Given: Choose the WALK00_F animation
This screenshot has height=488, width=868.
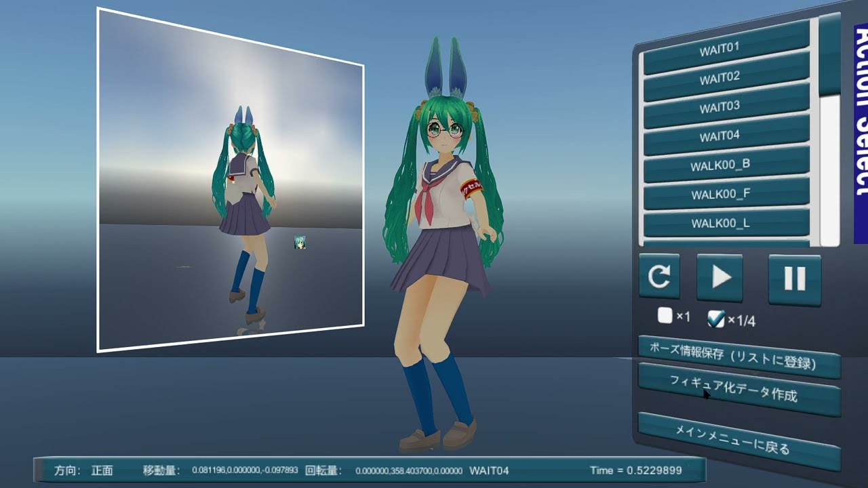Looking at the screenshot, I should [726, 194].
